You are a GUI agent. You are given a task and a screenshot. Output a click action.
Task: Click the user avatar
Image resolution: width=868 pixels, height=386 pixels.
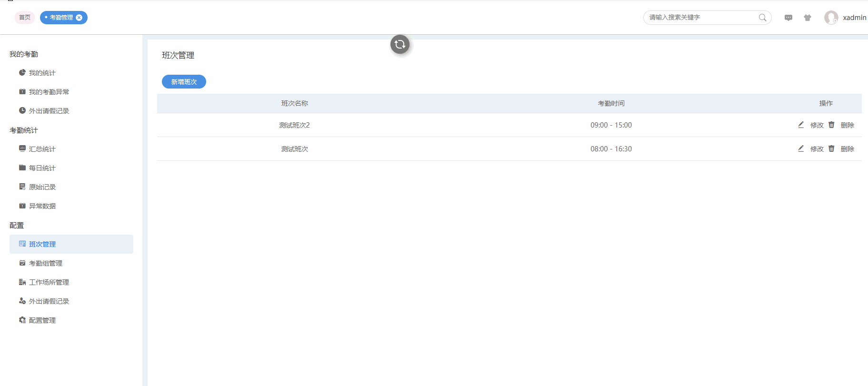coord(831,18)
